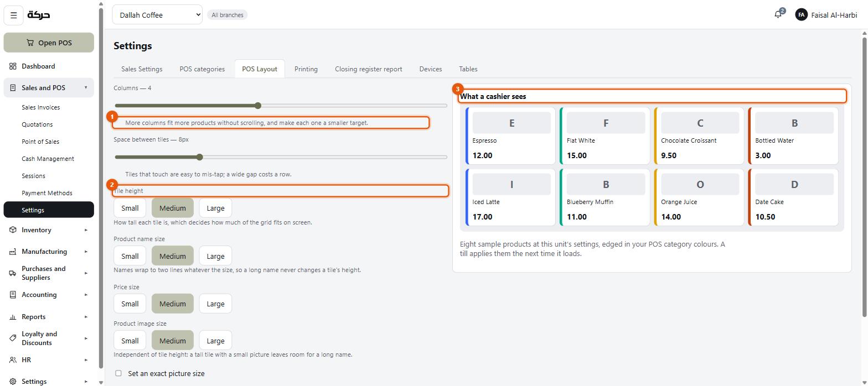Click the Orange Juice preview tile

(699, 197)
